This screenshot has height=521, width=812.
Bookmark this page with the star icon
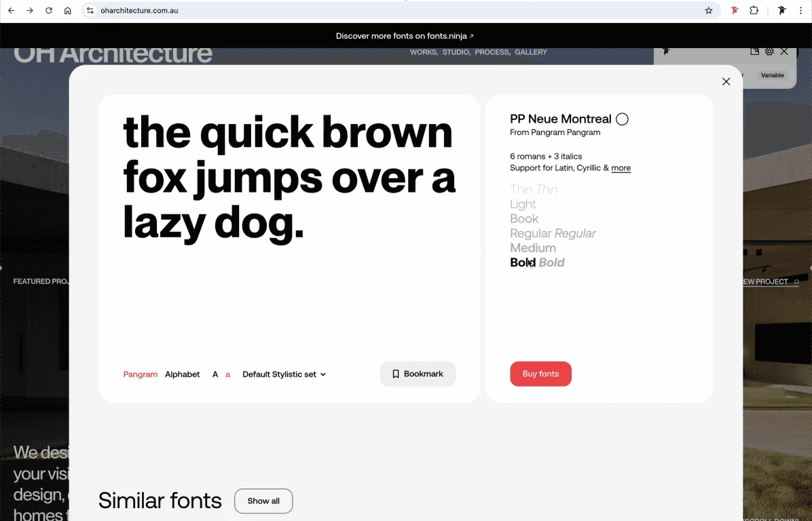tap(708, 10)
